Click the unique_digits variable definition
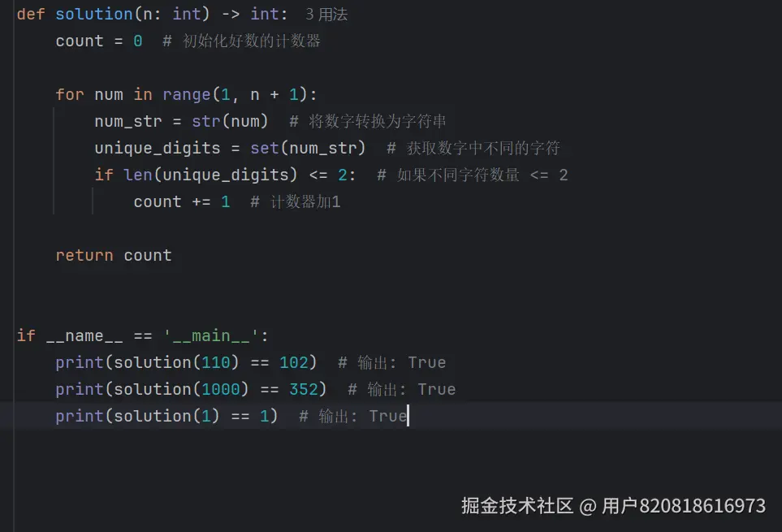 [158, 148]
